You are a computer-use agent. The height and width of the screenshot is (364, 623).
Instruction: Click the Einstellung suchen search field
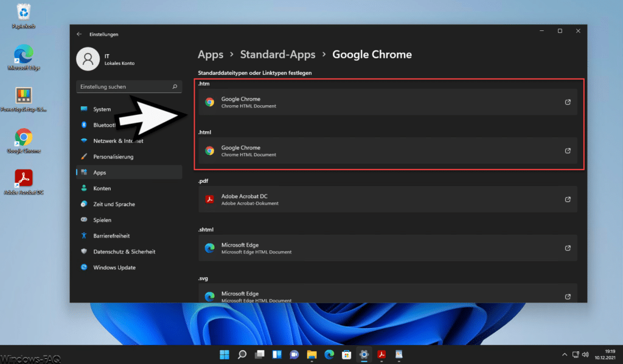pos(129,86)
